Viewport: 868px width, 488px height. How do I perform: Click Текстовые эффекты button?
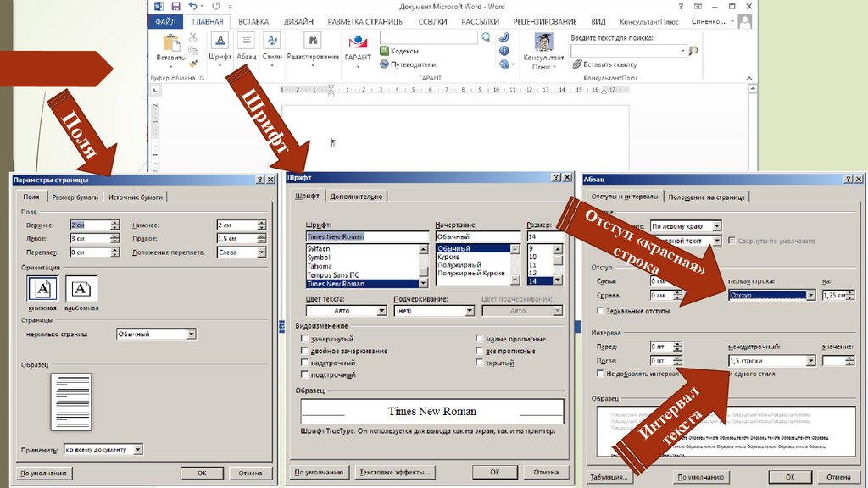click(395, 472)
